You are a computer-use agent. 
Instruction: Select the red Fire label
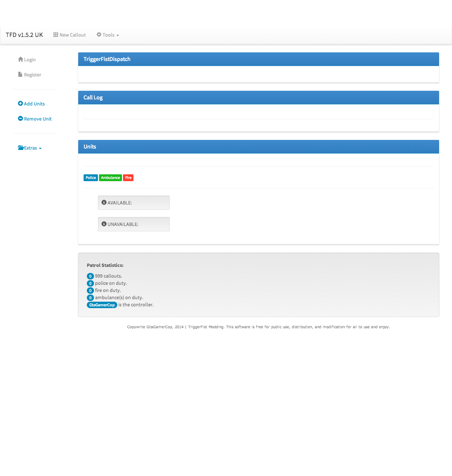pyautogui.click(x=128, y=178)
